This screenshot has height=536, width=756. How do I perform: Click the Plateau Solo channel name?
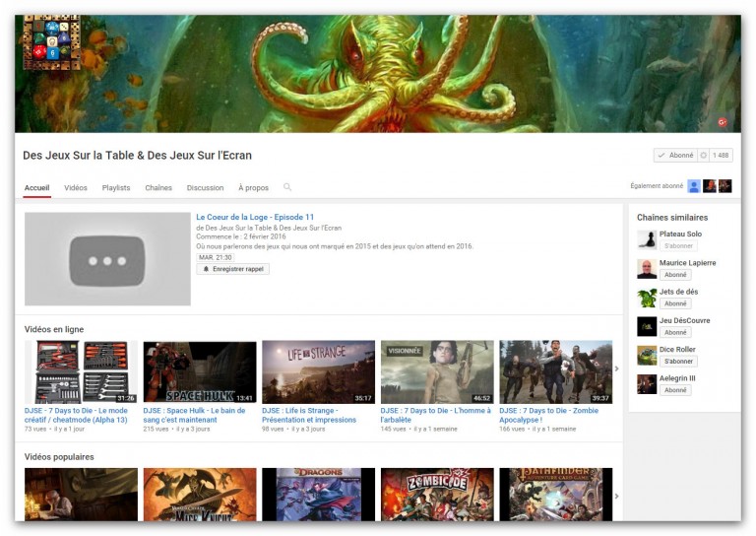click(680, 234)
